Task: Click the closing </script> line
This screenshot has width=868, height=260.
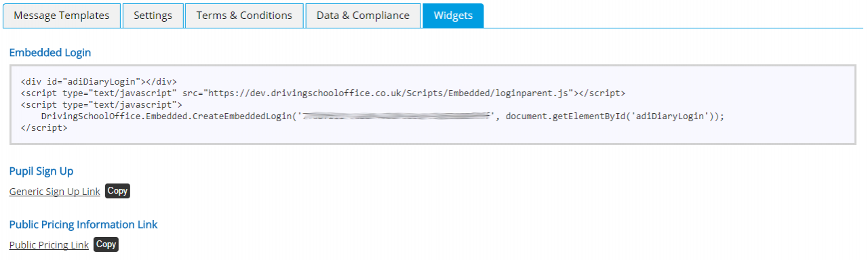Action: pos(44,127)
